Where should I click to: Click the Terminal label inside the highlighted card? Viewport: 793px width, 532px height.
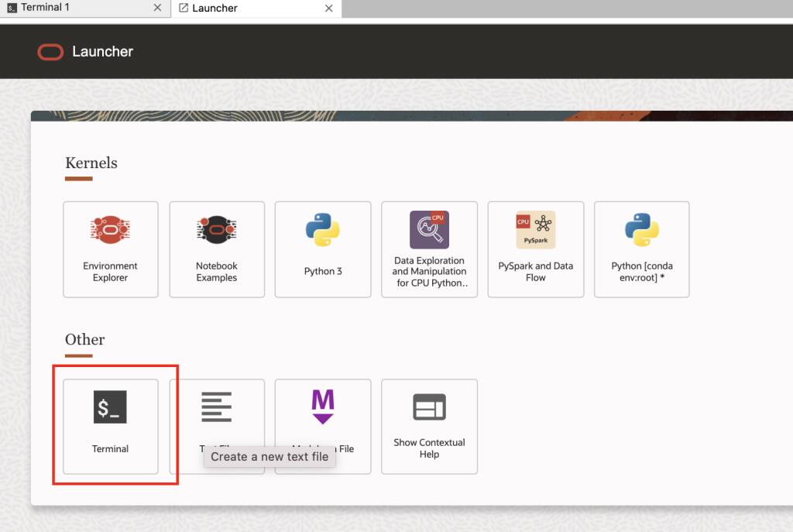pyautogui.click(x=110, y=448)
